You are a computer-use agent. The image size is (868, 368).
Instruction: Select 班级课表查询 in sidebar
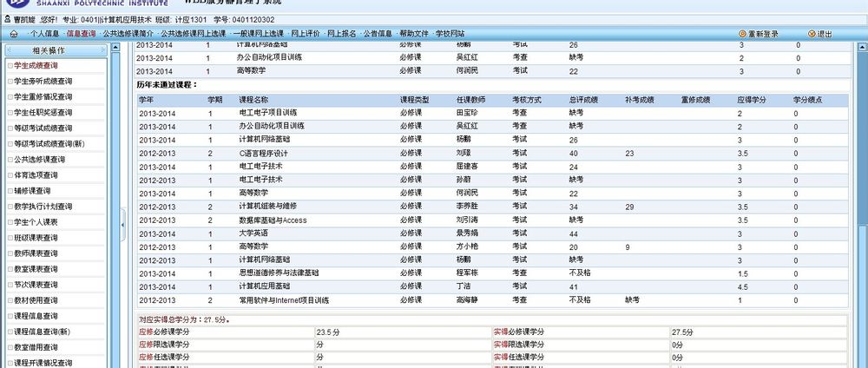tap(36, 238)
